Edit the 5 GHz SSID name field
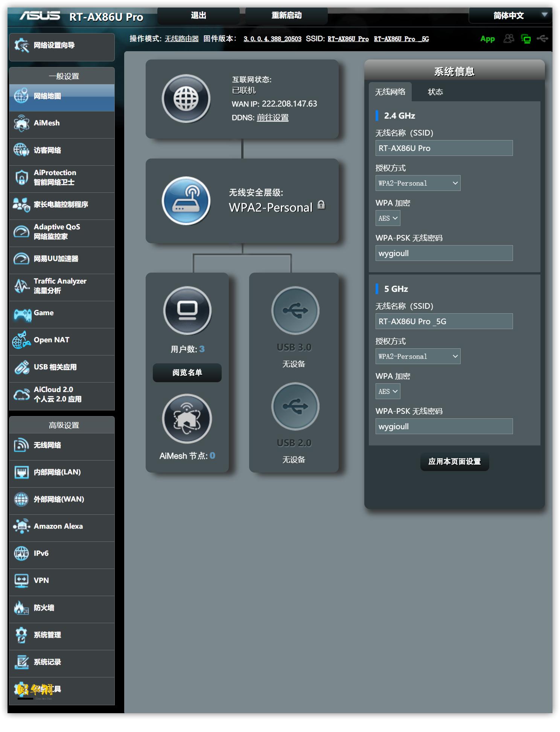This screenshot has width=560, height=732. pyautogui.click(x=444, y=321)
